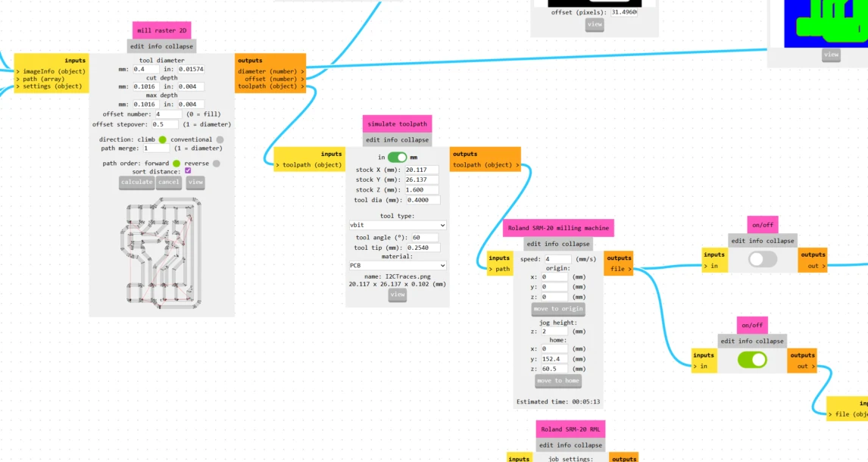
Task: Click the offset number field
Action: pos(168,114)
